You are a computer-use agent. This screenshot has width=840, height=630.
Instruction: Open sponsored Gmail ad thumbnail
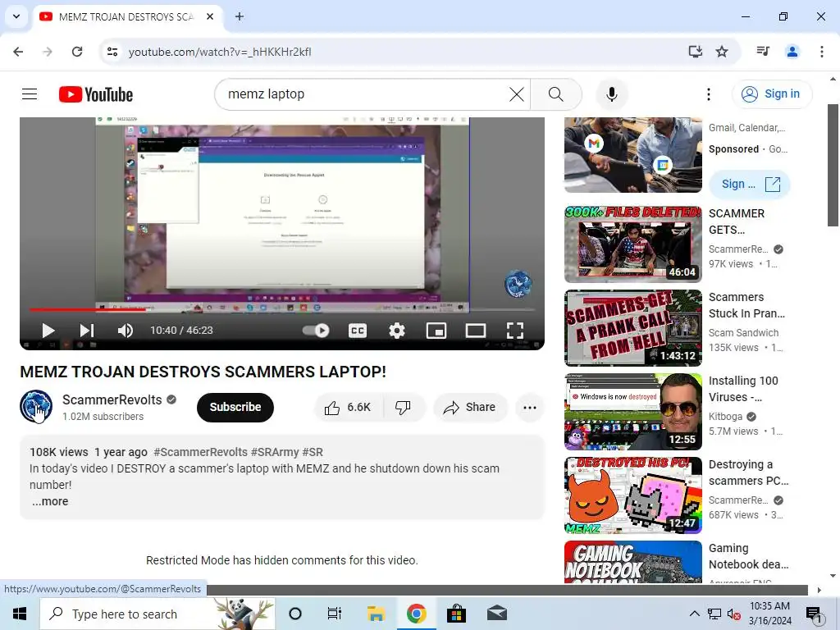[x=632, y=155]
